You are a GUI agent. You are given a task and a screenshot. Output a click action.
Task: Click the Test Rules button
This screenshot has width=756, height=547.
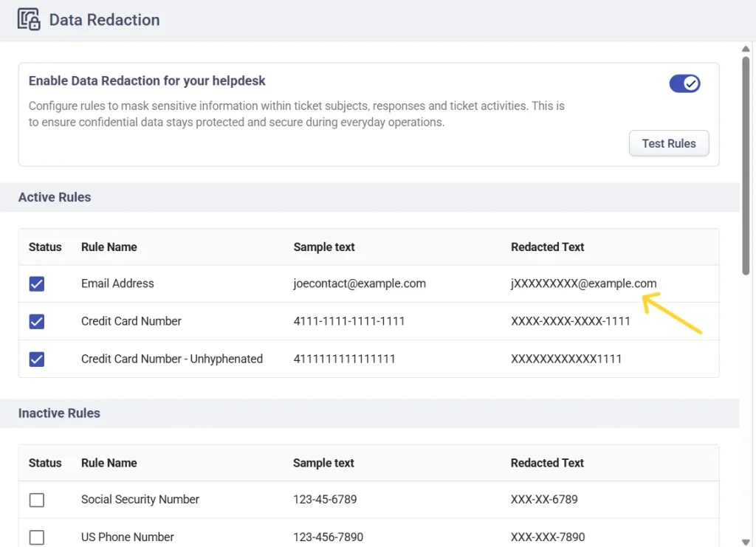tap(668, 143)
